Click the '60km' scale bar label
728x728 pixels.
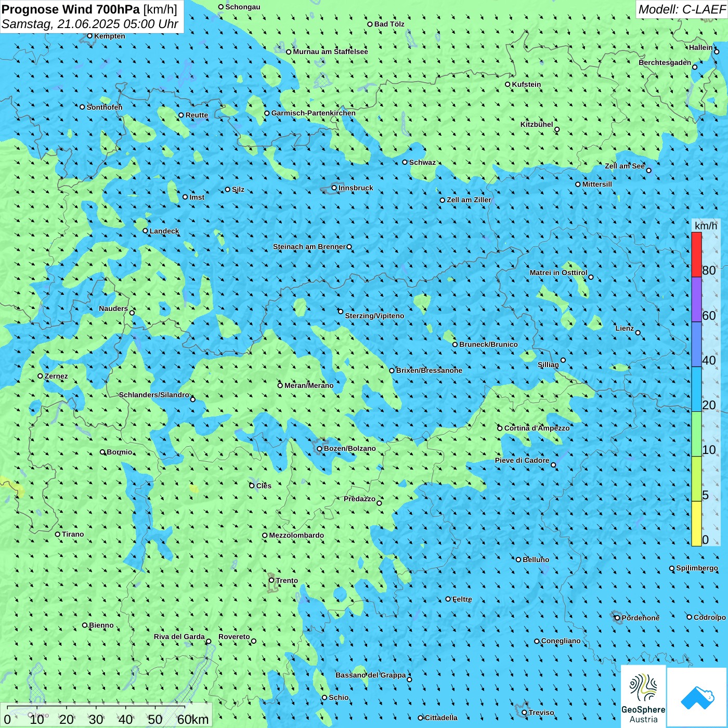[x=193, y=719]
